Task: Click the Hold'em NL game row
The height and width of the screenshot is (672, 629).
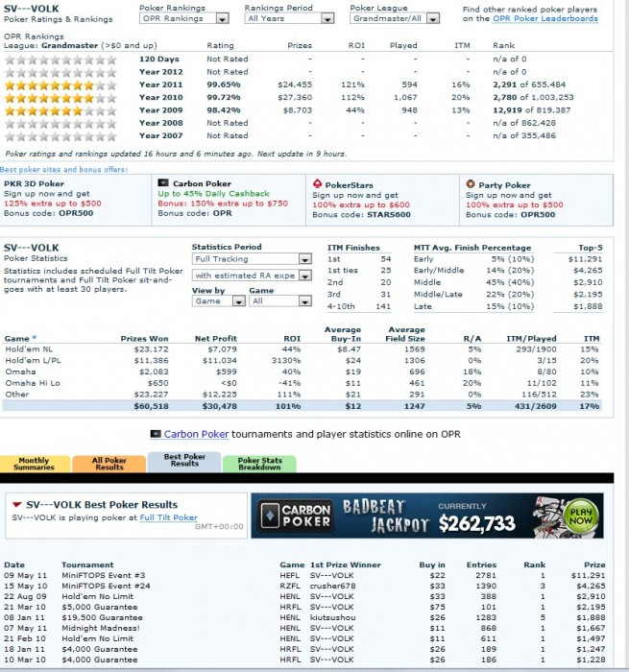Action: tap(302, 349)
